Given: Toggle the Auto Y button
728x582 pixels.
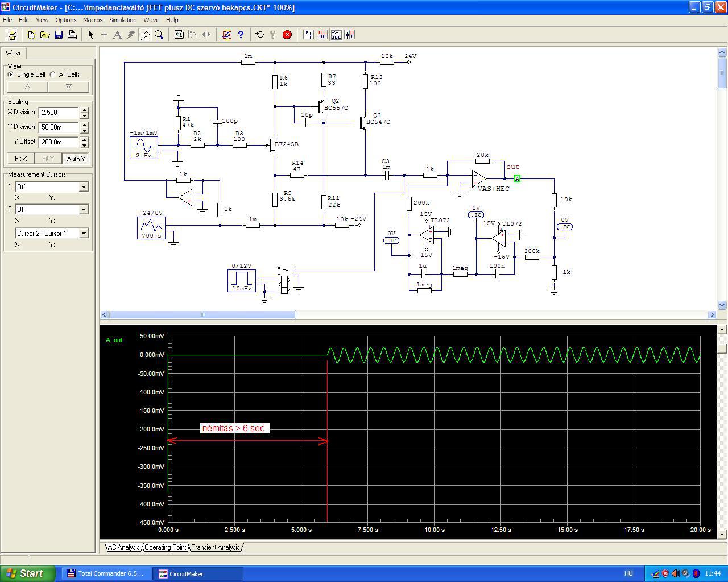Looking at the screenshot, I should click(x=76, y=159).
